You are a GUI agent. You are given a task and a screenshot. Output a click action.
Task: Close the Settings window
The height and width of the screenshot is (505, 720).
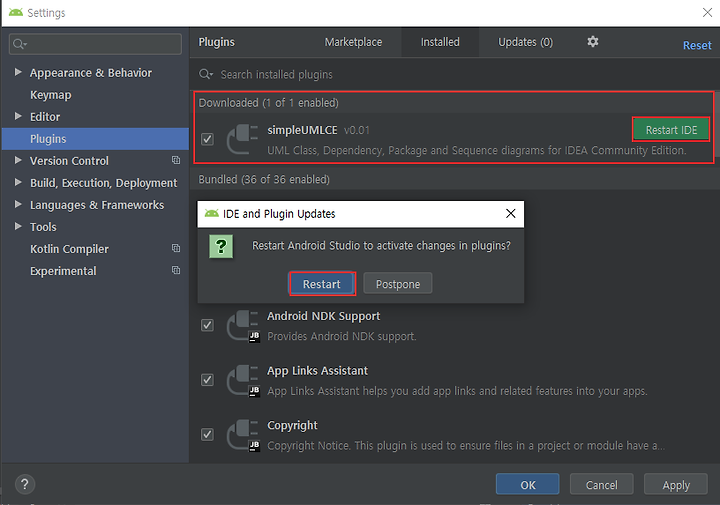[x=708, y=12]
